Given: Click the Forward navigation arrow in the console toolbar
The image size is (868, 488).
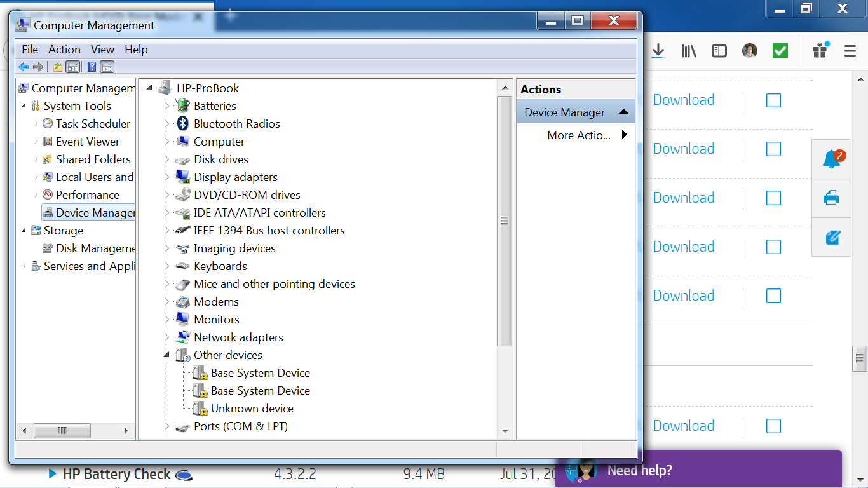Looking at the screenshot, I should coord(37,67).
